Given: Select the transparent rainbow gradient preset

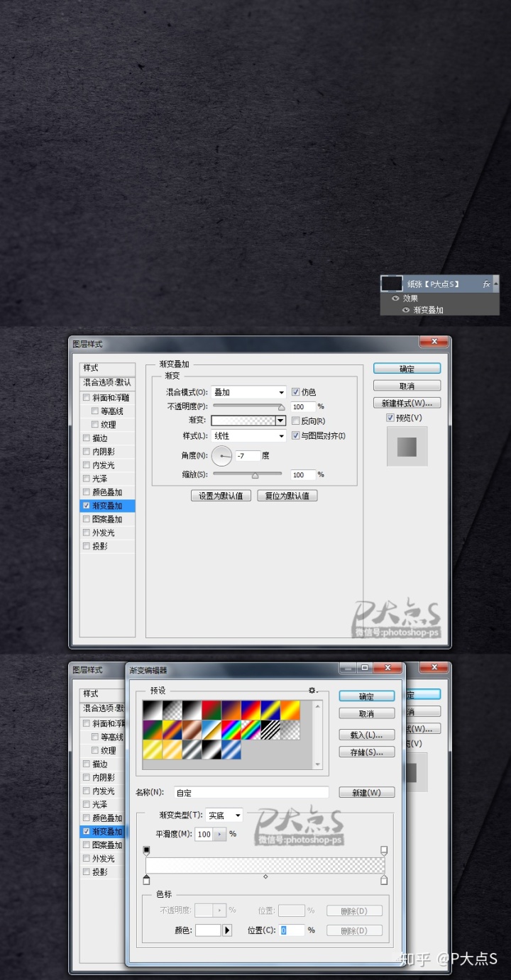Looking at the screenshot, I should (251, 730).
